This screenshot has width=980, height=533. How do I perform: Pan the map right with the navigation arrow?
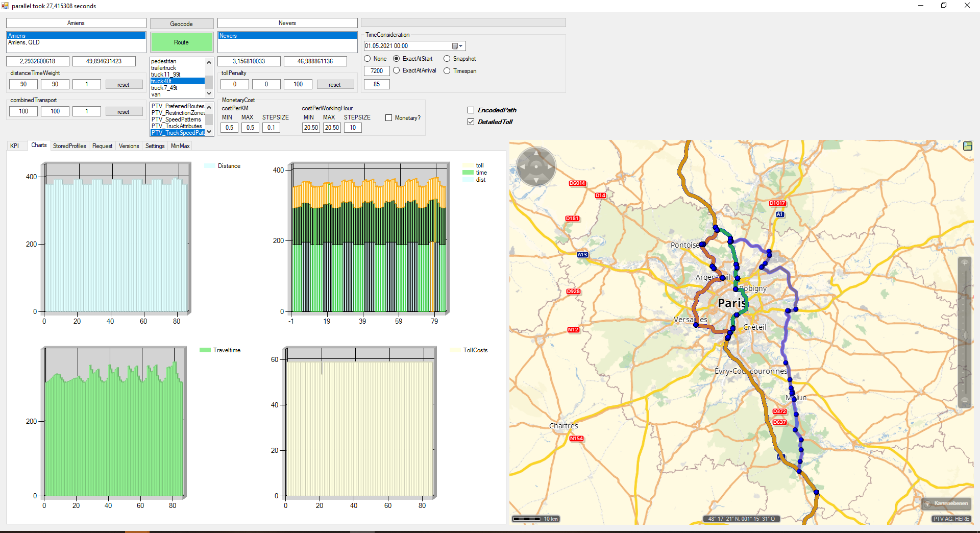(550, 166)
